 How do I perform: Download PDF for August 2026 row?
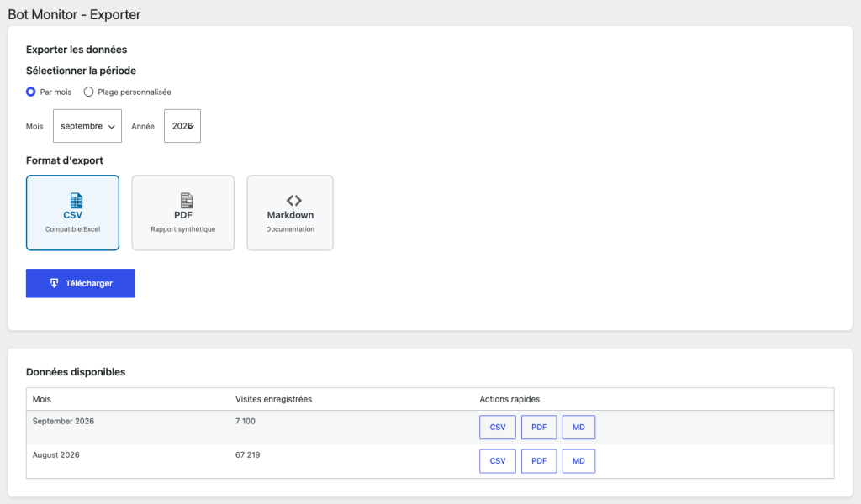click(x=539, y=460)
